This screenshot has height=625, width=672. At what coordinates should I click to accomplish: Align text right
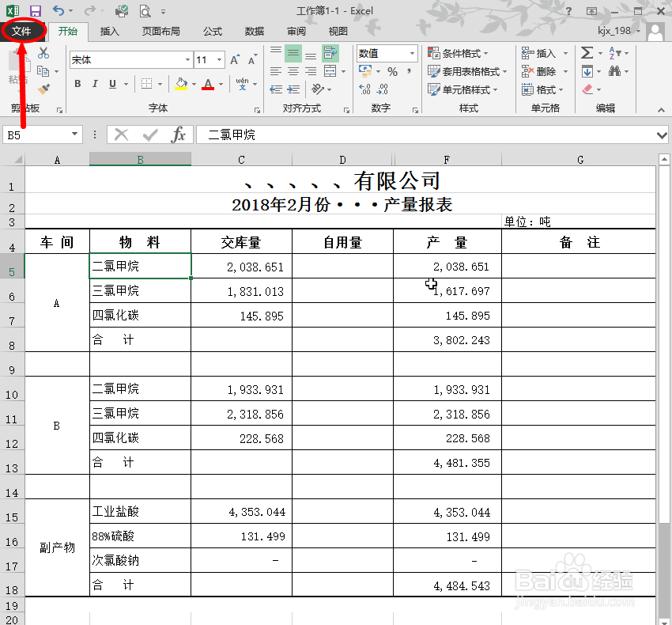pyautogui.click(x=311, y=71)
